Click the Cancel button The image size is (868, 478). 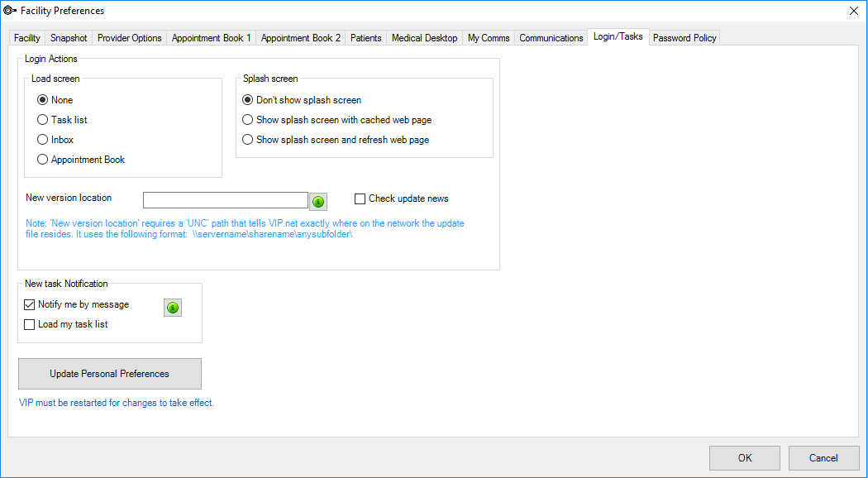pyautogui.click(x=823, y=458)
